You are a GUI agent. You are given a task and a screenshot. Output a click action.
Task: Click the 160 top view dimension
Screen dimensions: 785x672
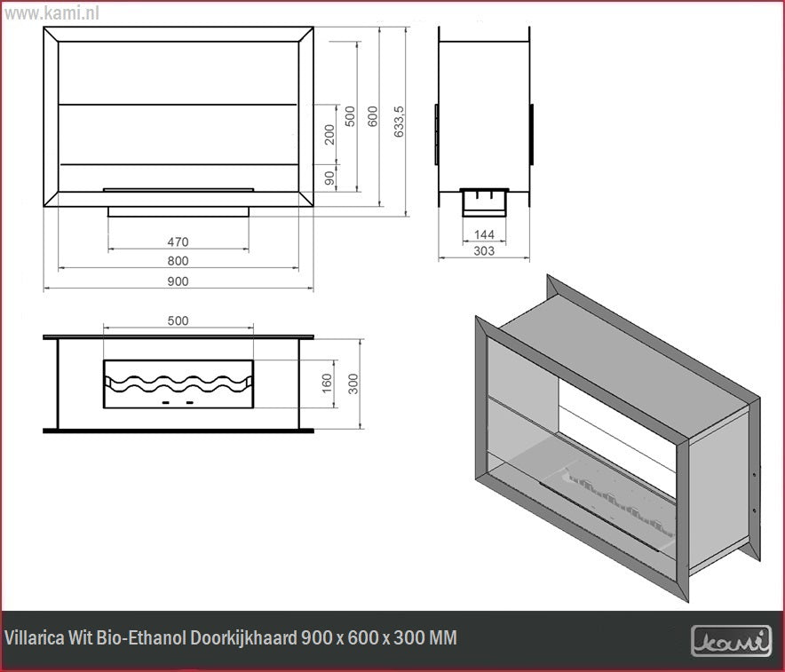click(327, 383)
